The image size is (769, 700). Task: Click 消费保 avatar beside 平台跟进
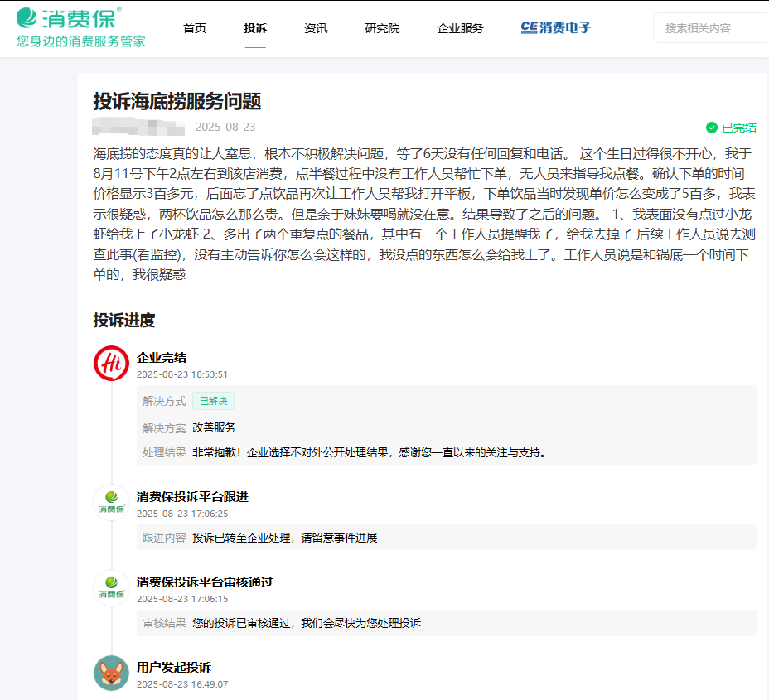111,503
